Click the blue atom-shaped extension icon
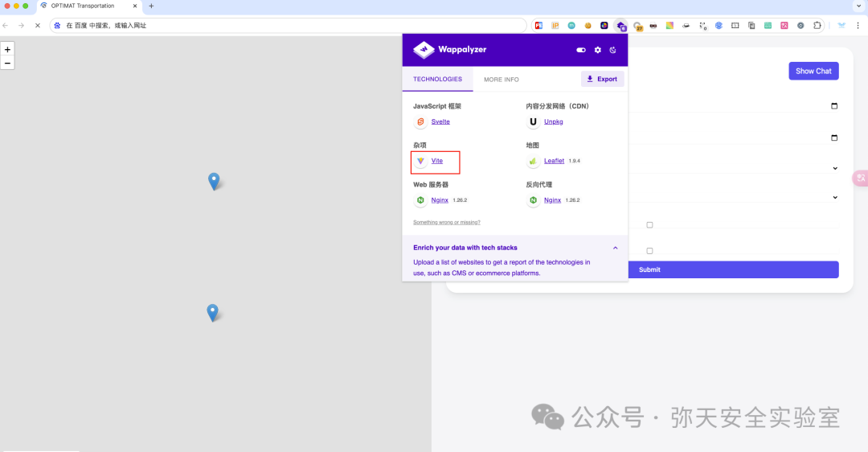The width and height of the screenshot is (868, 452). pos(719,26)
